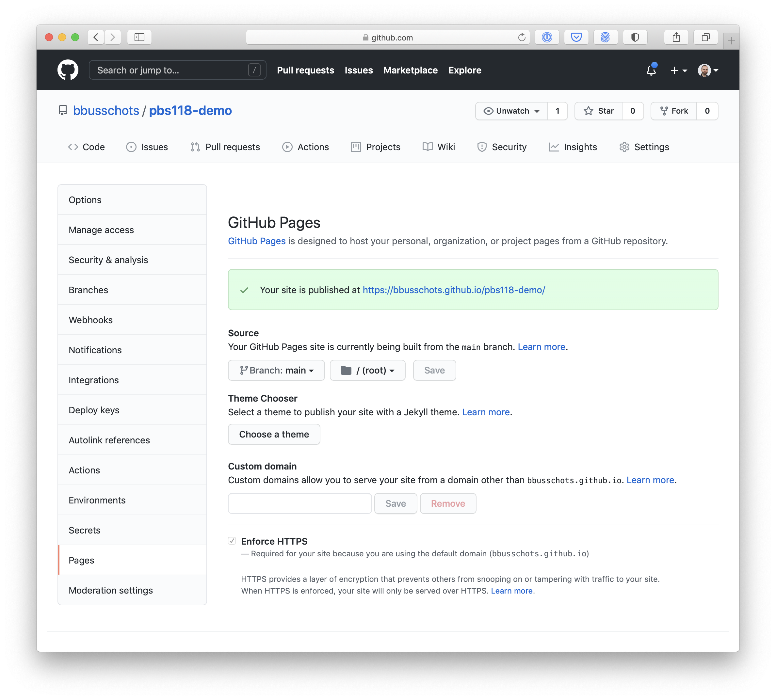Open the notifications bell

tap(651, 70)
